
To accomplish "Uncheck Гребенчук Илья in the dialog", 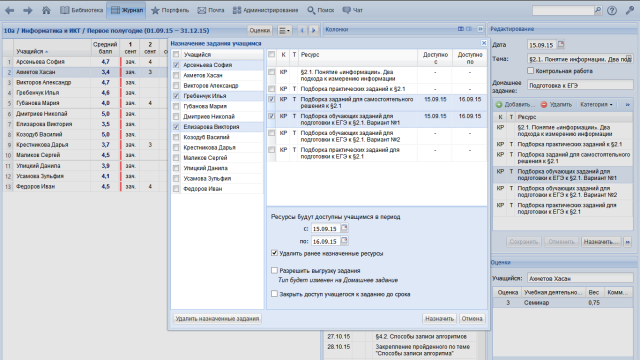I will pyautogui.click(x=176, y=96).
